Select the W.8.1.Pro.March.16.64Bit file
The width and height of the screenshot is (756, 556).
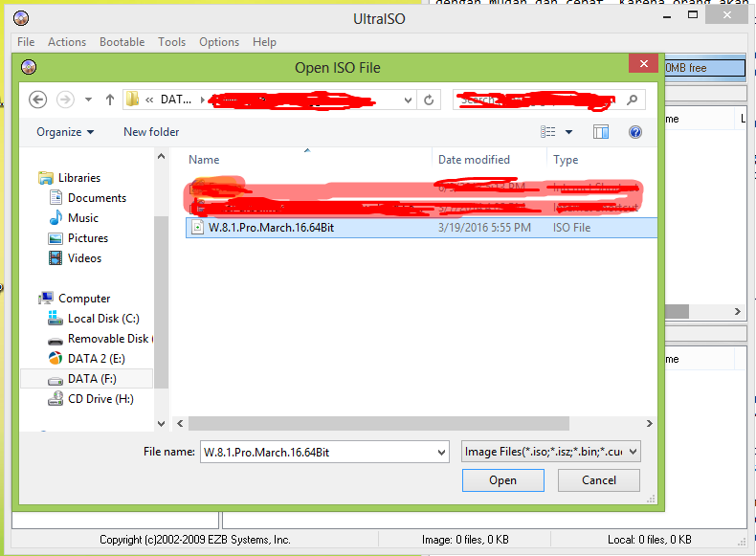[x=421, y=228]
